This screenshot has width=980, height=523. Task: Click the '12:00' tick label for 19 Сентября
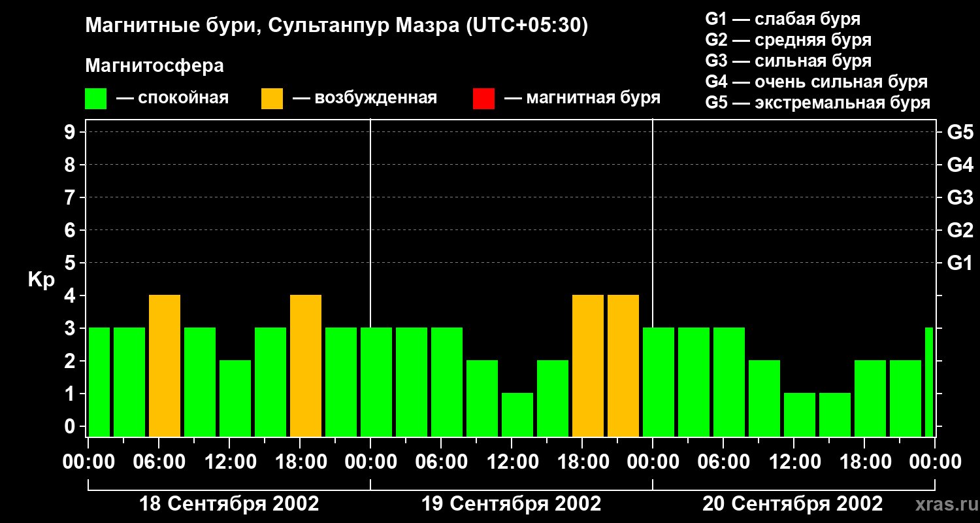point(512,462)
